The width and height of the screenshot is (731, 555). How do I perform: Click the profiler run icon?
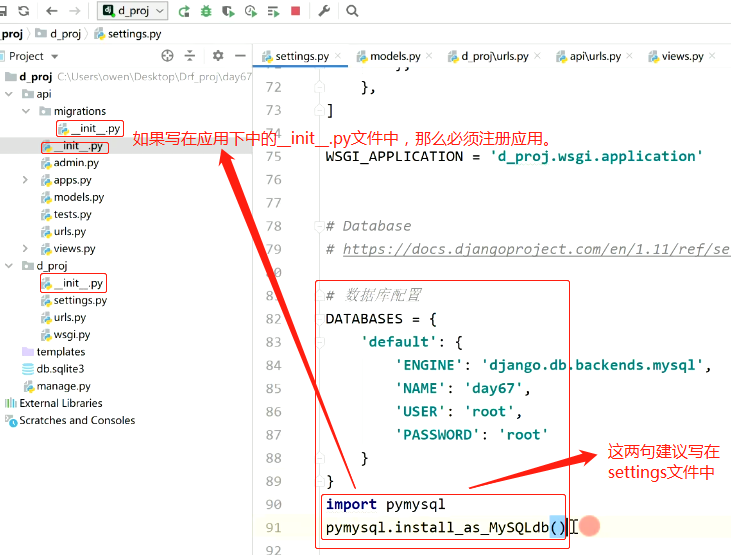(x=251, y=11)
